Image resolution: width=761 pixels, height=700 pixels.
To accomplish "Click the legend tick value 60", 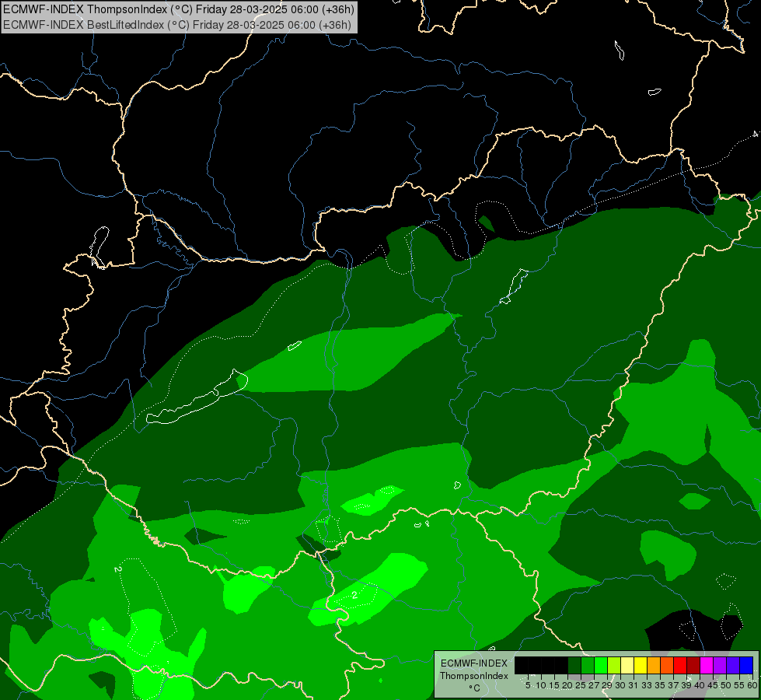I will coord(752,685).
